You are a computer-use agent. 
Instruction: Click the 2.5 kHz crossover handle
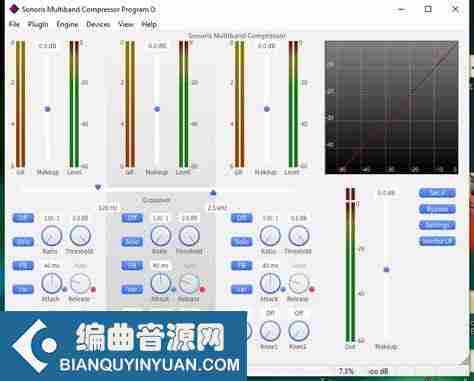click(213, 193)
